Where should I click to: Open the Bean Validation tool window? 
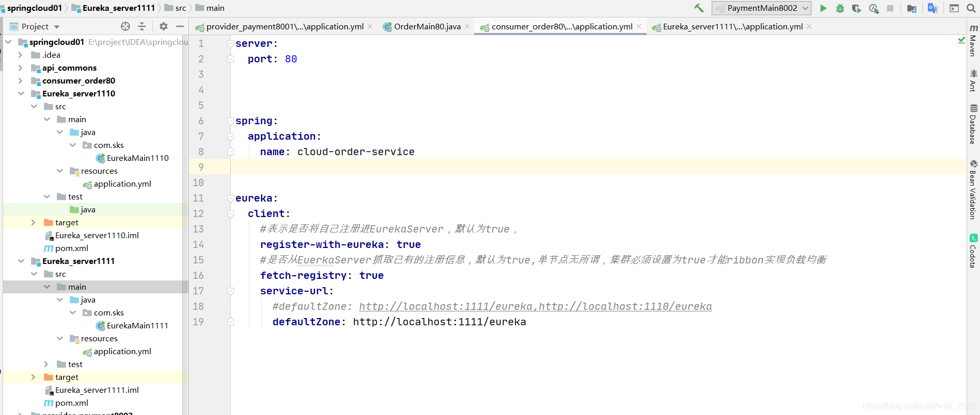coord(973,189)
